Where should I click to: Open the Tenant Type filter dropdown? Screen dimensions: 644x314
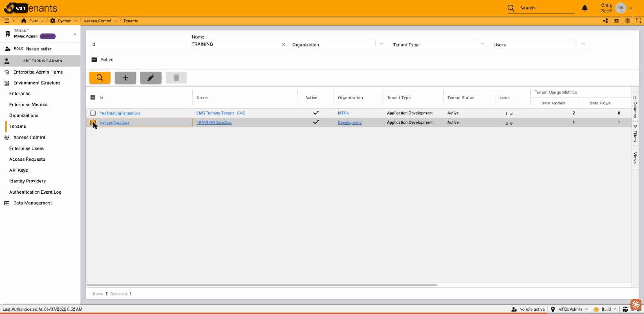[x=482, y=44]
